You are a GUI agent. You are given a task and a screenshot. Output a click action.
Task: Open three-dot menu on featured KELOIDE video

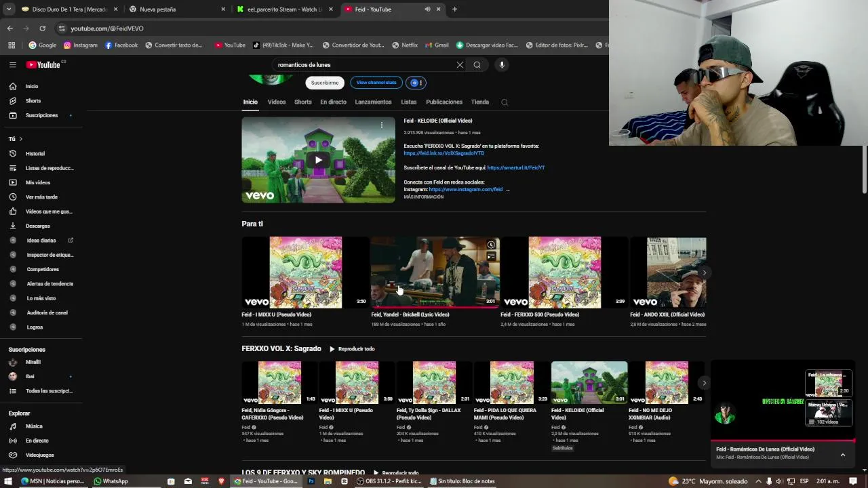pos(382,125)
